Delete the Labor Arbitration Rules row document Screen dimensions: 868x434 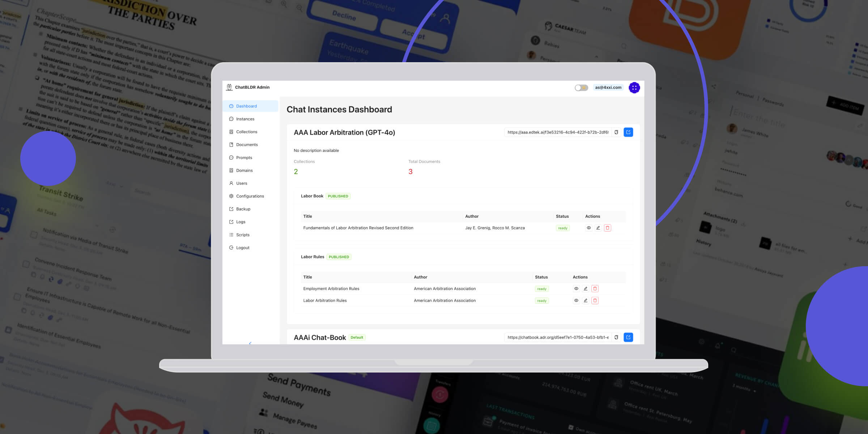pyautogui.click(x=595, y=301)
